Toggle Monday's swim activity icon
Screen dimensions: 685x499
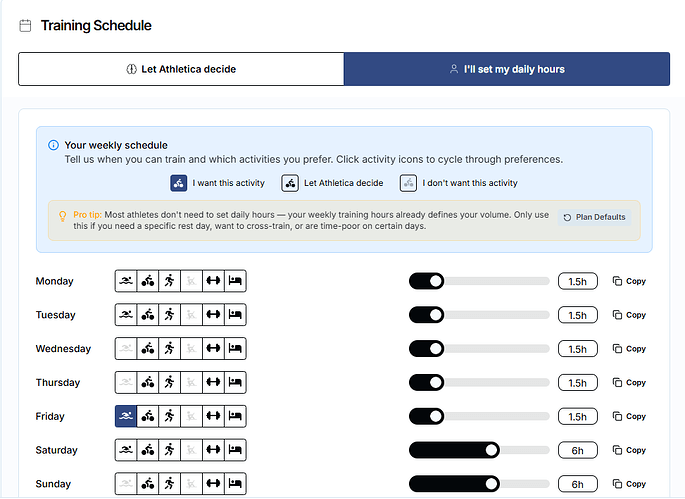pyautogui.click(x=126, y=281)
